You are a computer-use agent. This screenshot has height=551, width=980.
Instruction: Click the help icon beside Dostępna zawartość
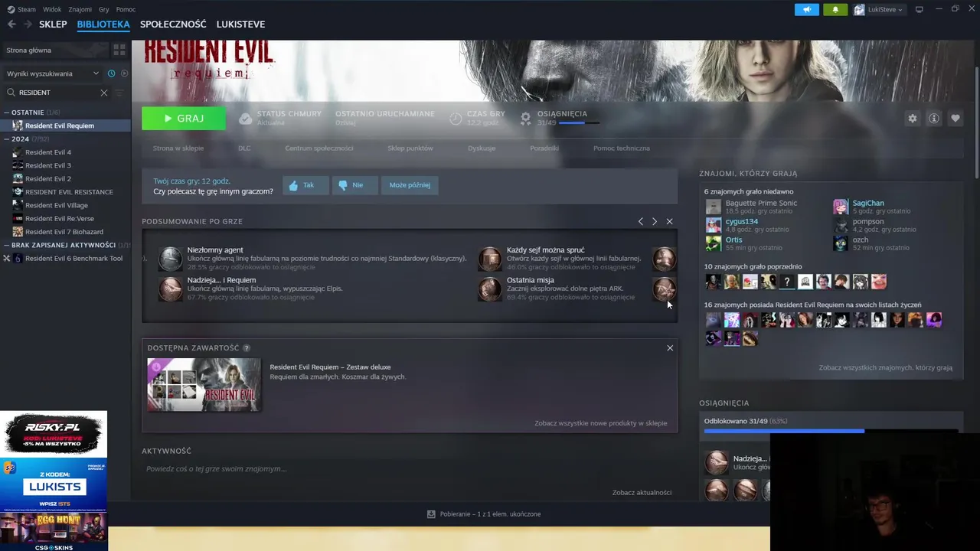click(247, 348)
